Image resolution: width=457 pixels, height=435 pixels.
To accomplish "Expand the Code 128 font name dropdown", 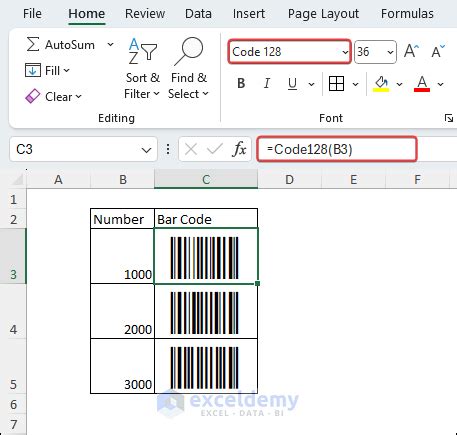I will click(x=345, y=52).
